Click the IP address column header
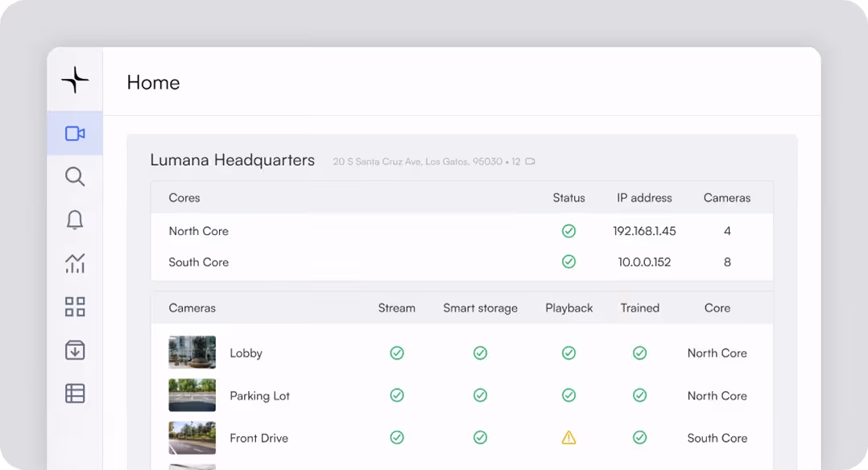Image resolution: width=868 pixels, height=470 pixels. (644, 198)
